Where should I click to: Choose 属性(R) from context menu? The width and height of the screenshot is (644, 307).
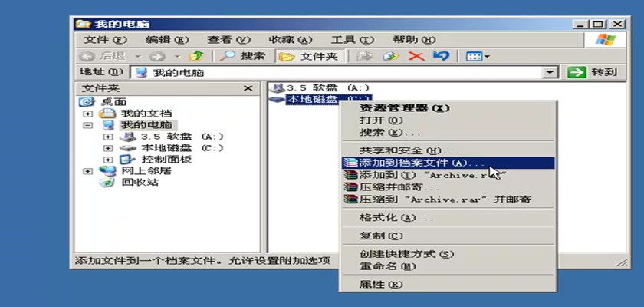click(448, 285)
